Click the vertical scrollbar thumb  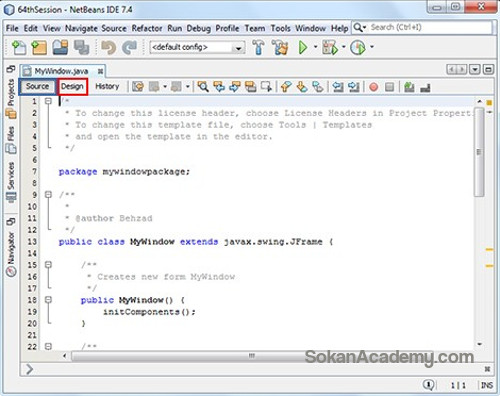[x=479, y=152]
